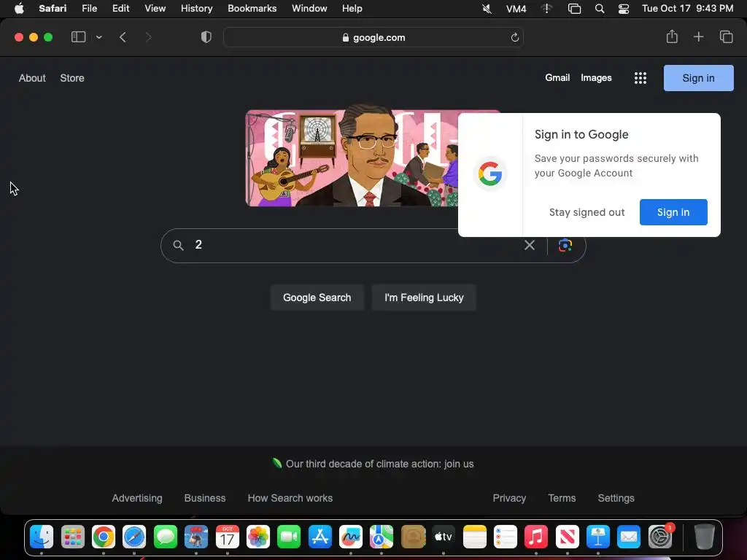This screenshot has height=560, width=747.
Task: Open Messages from the Dock
Action: [166, 537]
